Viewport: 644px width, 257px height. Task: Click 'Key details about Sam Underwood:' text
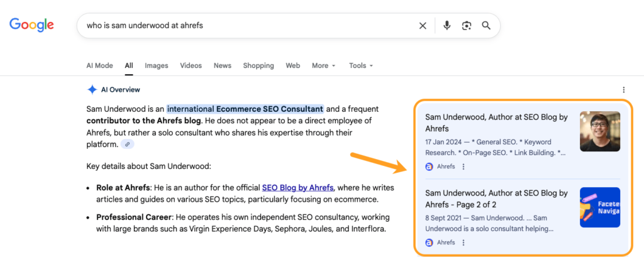(148, 167)
